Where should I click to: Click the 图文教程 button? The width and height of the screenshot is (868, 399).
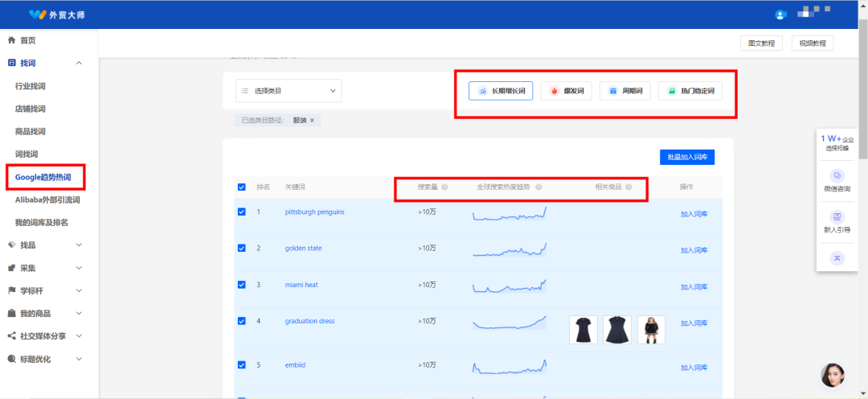(x=761, y=43)
